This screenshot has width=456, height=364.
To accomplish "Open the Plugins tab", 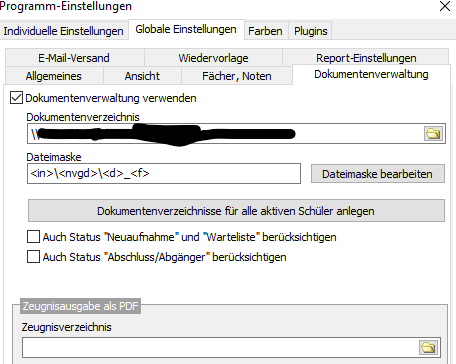I will coord(311,31).
